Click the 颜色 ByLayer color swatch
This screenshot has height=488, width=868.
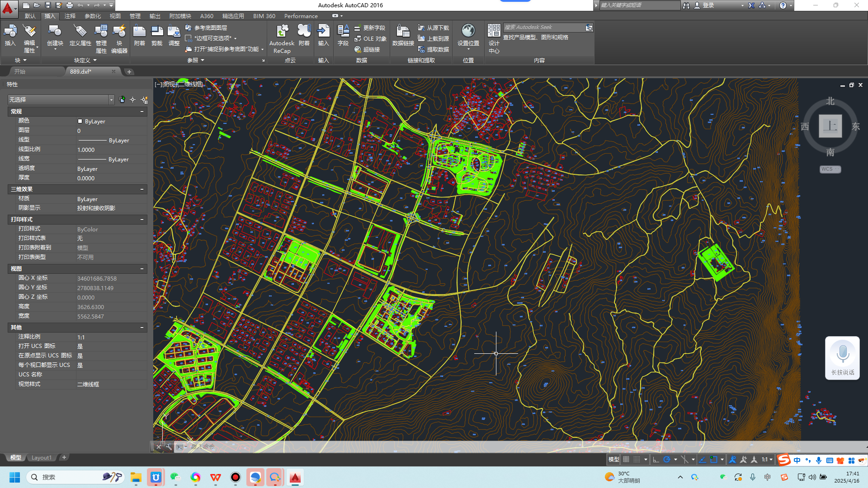coord(80,121)
